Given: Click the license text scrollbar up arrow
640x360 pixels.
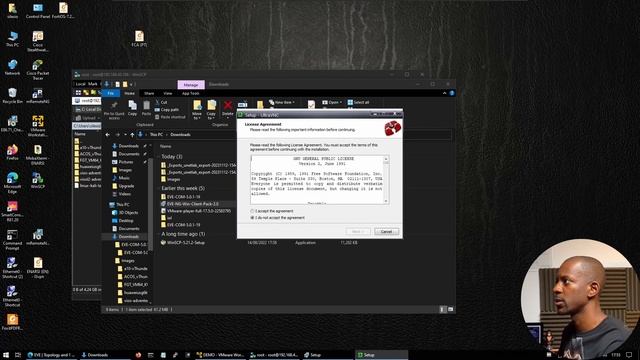Looking at the screenshot, I should (x=386, y=158).
